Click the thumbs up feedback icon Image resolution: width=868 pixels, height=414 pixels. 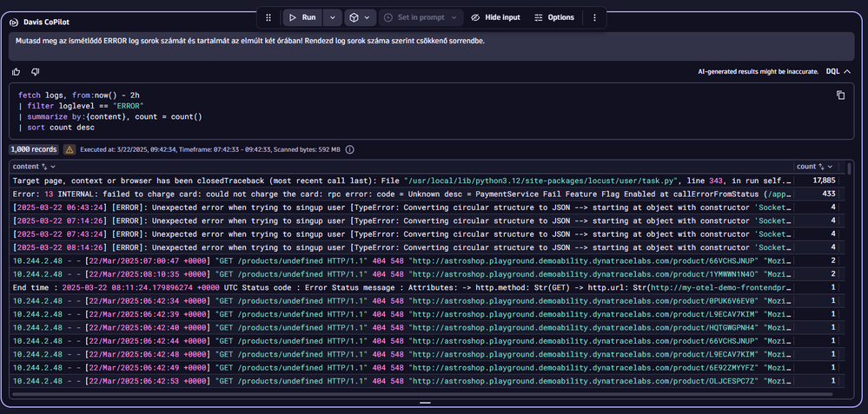pyautogui.click(x=17, y=72)
